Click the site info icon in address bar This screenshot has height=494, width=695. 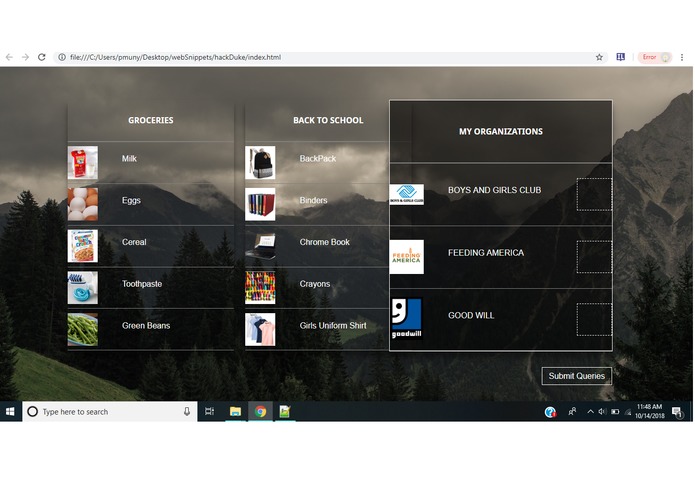pos(62,57)
